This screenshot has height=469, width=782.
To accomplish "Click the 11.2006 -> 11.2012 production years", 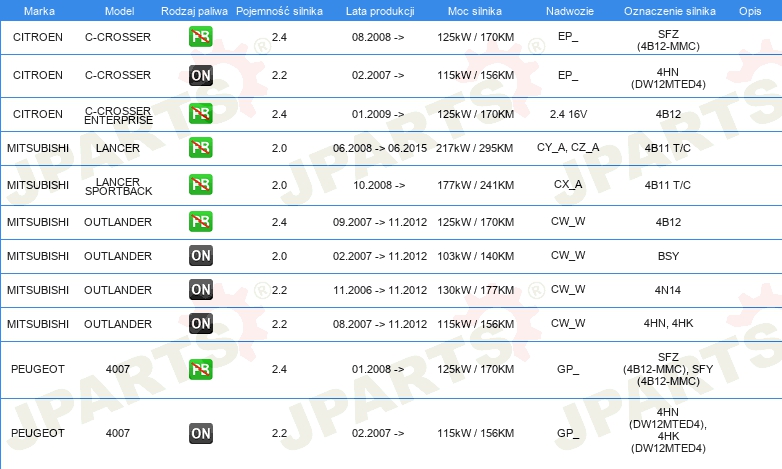I will pos(380,290).
